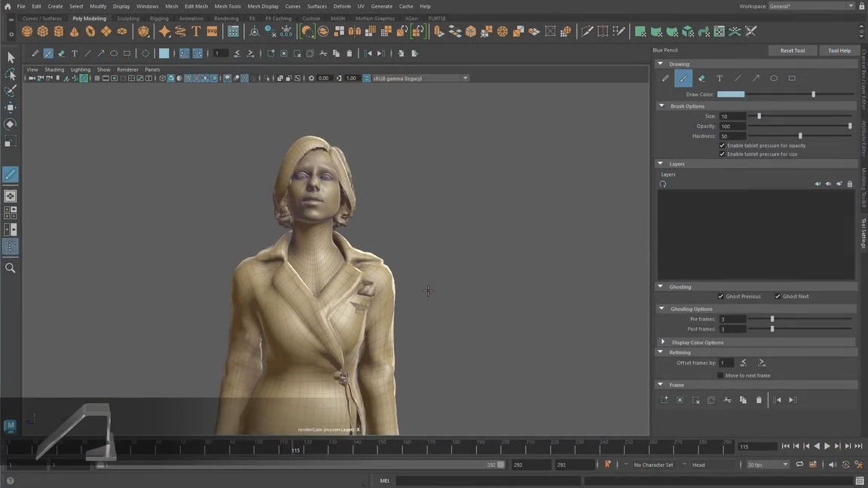Select the Text tool in Drawing section

pos(720,78)
